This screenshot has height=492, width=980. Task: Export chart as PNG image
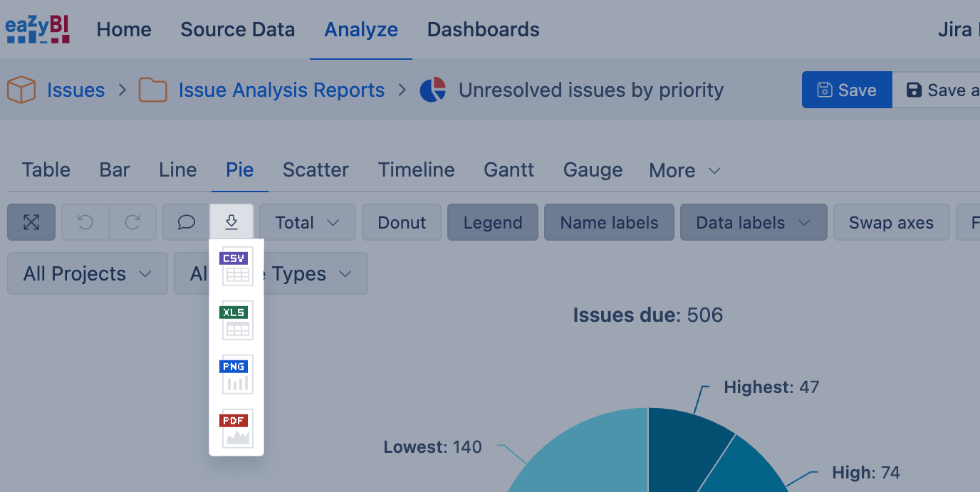pos(236,375)
